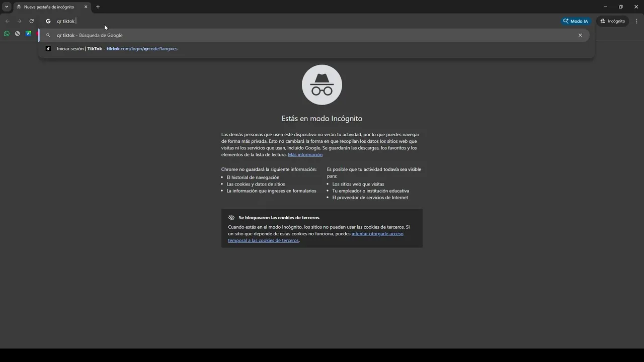Click Se bloquearon las cookies de terceros heading

click(279, 218)
